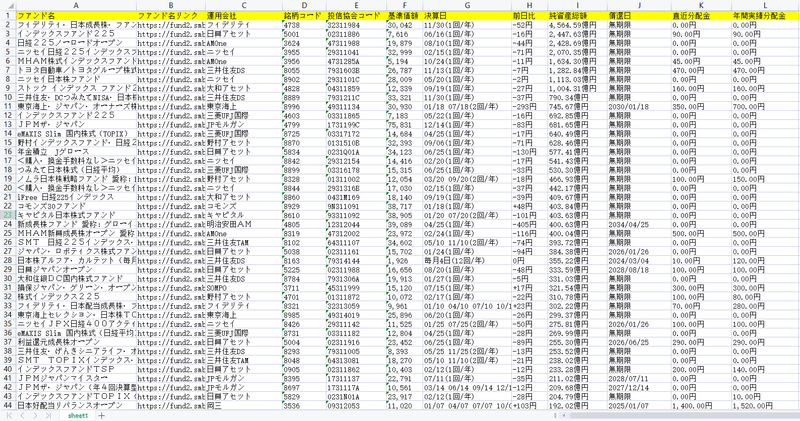This screenshot has height=421, width=800.
Task: Select the 岡三 company cell
Action: 244,405
